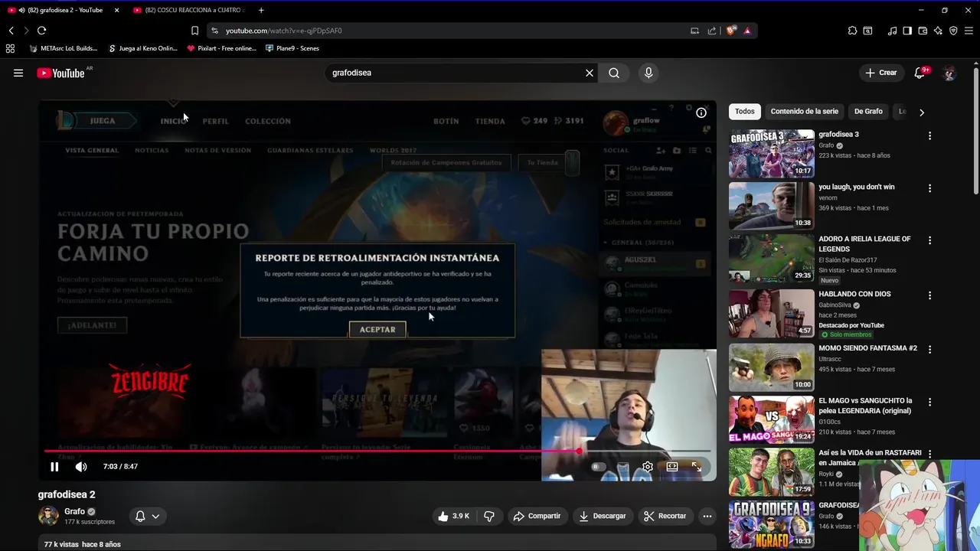The height and width of the screenshot is (551, 980).
Task: Clear the search box with the X
Action: point(590,73)
